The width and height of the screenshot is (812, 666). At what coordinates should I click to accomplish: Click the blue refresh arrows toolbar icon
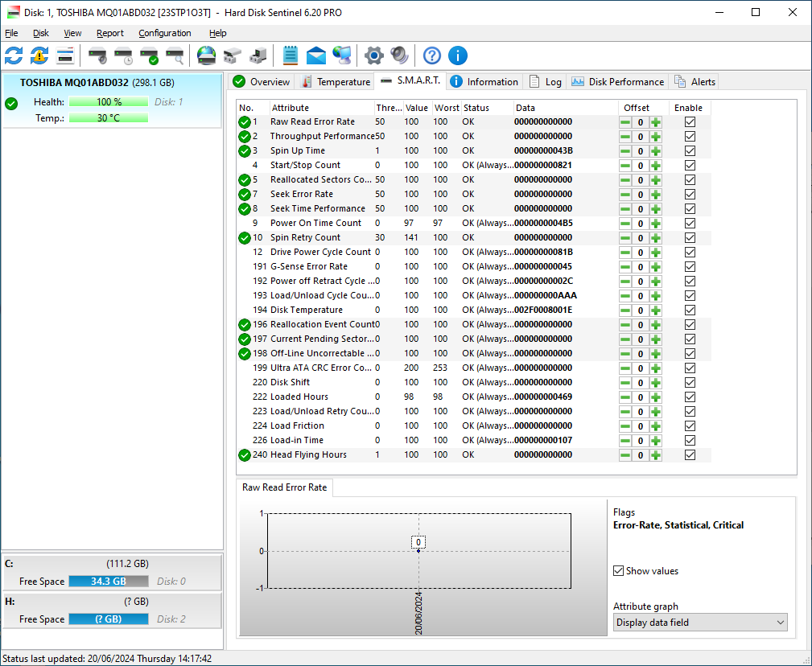click(x=14, y=55)
